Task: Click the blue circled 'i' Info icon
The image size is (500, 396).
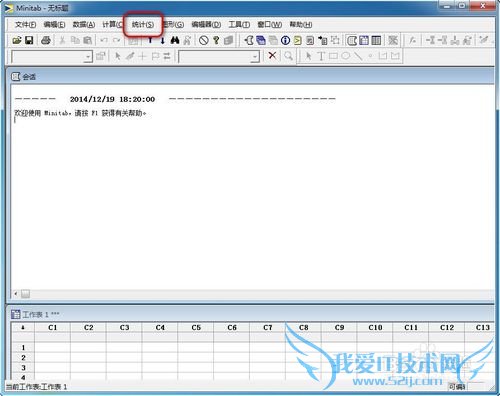Action: pos(285,40)
